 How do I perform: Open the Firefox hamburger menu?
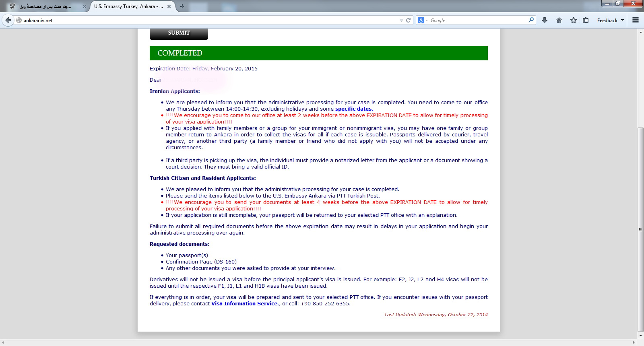click(636, 20)
